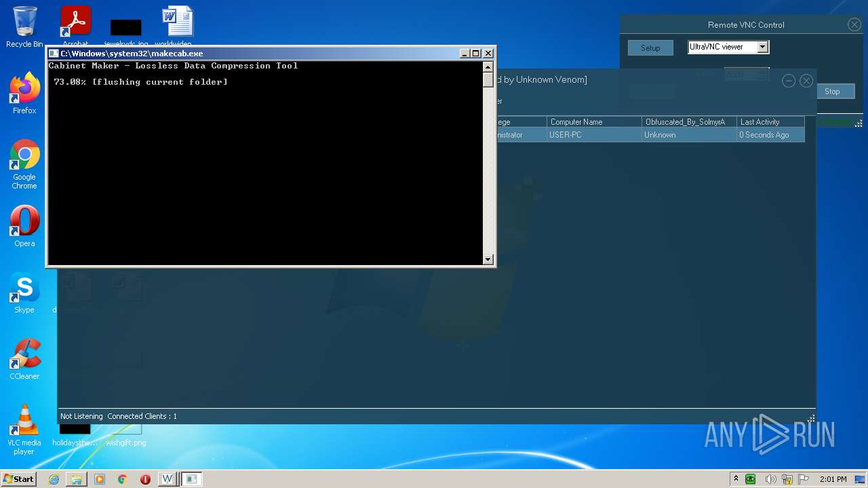Expand the UltraVNC viewer dropdown arrow
This screenshot has width=868, height=488.
[763, 47]
